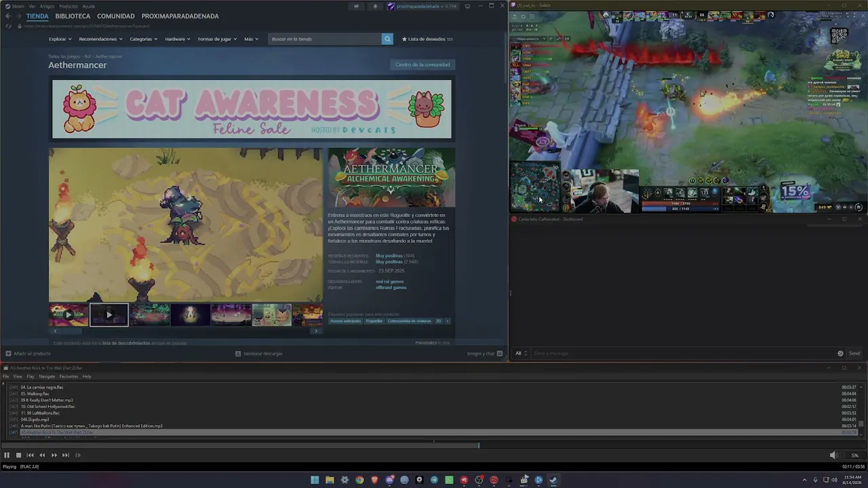Skip to previous track in music player
The height and width of the screenshot is (488, 868).
coord(30,455)
